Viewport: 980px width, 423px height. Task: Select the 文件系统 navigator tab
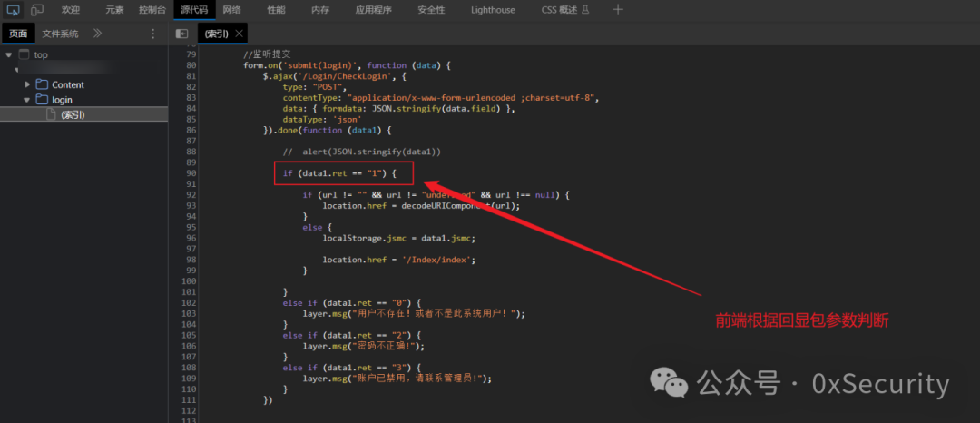click(61, 34)
